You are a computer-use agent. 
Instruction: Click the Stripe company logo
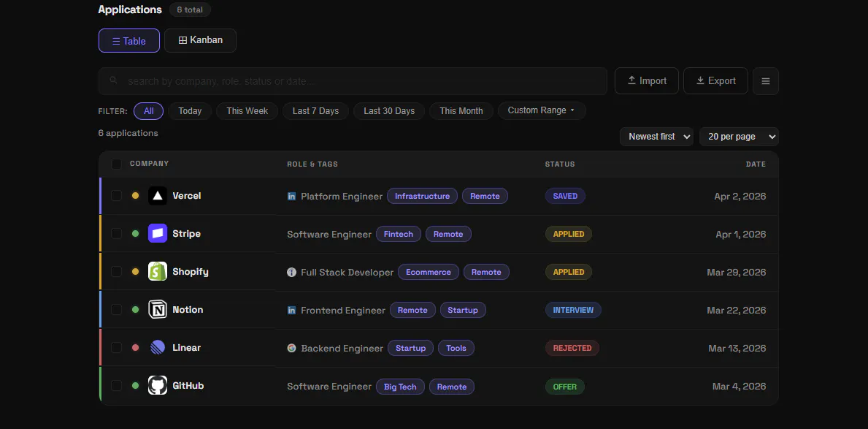pos(158,233)
